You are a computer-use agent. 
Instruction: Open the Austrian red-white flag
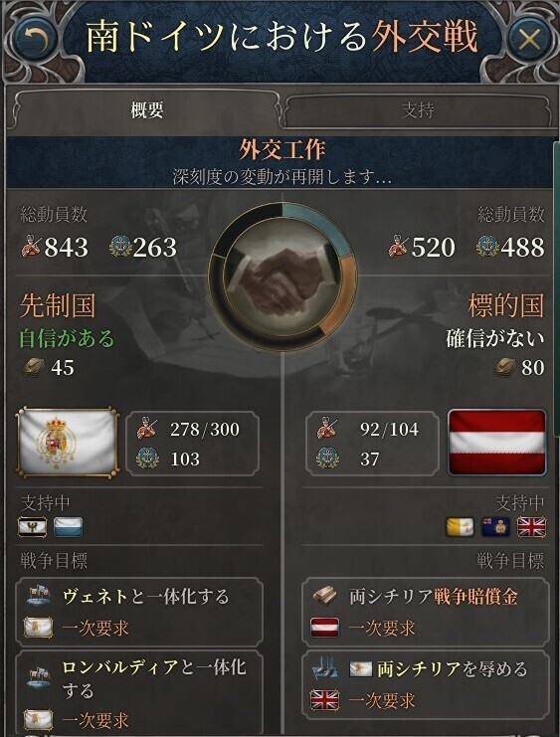pyautogui.click(x=497, y=443)
